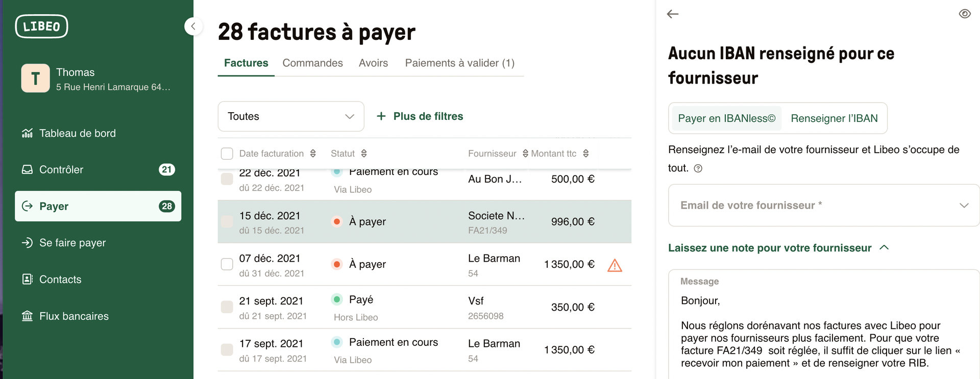Screen dimensions: 980x379
Task: Collapse the supplier note section
Action: [885, 248]
